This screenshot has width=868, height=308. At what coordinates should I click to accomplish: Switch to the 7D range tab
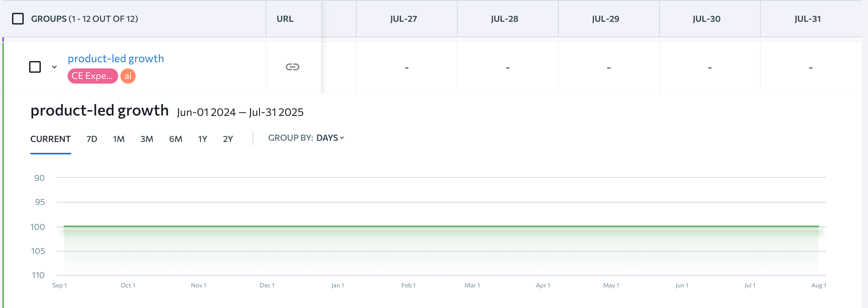[92, 139]
